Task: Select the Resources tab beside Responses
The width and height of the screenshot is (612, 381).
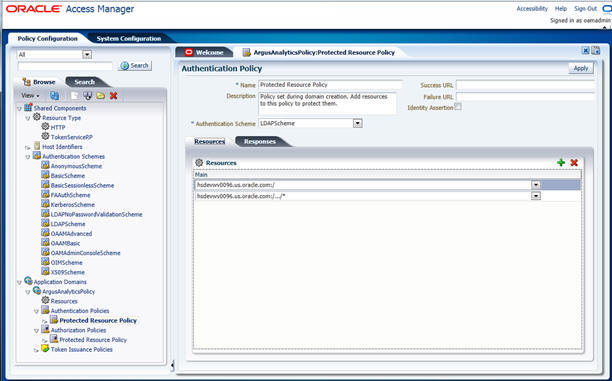Action: point(210,141)
